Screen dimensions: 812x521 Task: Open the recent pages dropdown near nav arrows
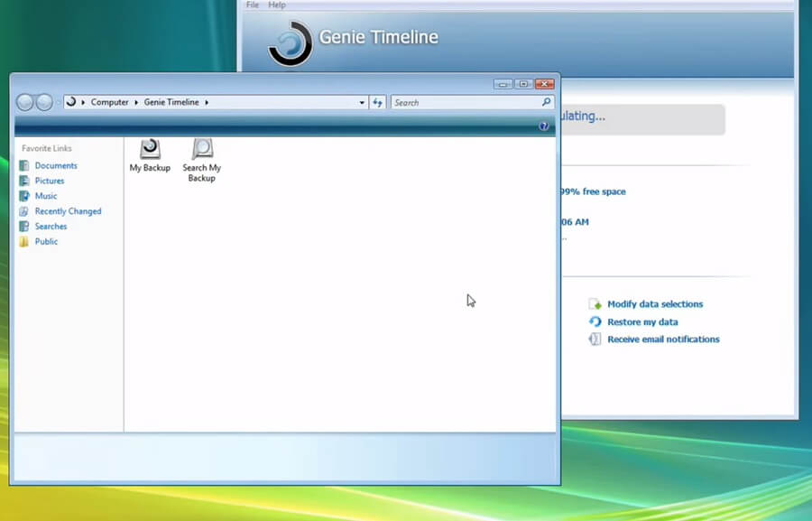(58, 103)
